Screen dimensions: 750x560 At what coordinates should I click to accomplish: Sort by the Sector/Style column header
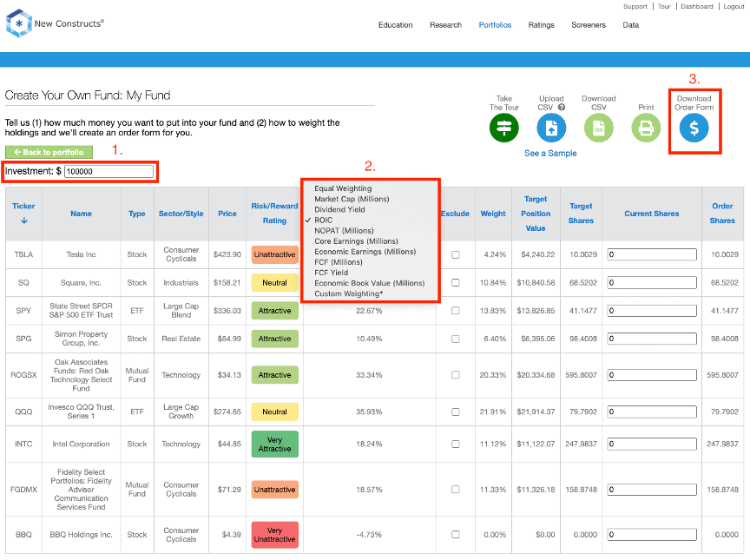(181, 214)
